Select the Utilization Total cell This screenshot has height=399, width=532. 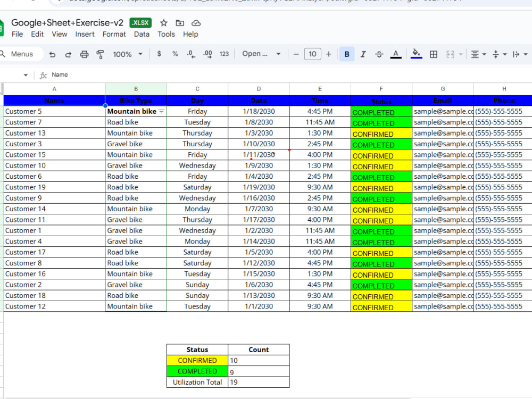tap(197, 382)
